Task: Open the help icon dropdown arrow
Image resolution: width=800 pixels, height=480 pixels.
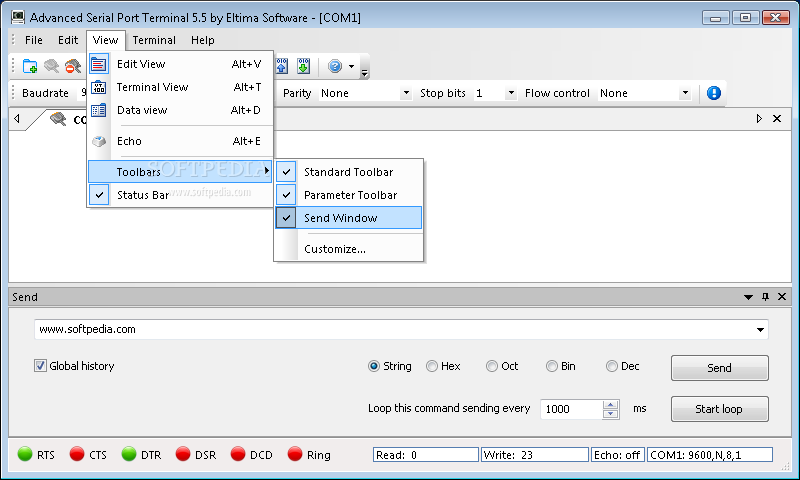Action: click(x=351, y=66)
